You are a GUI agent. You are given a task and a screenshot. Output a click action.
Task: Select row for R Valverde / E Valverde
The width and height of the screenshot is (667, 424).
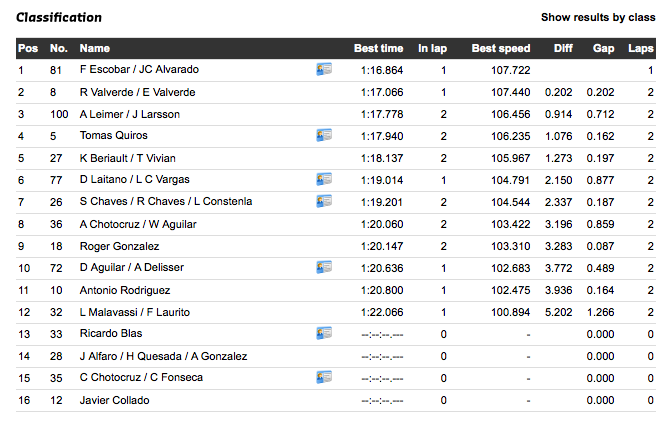tap(137, 92)
